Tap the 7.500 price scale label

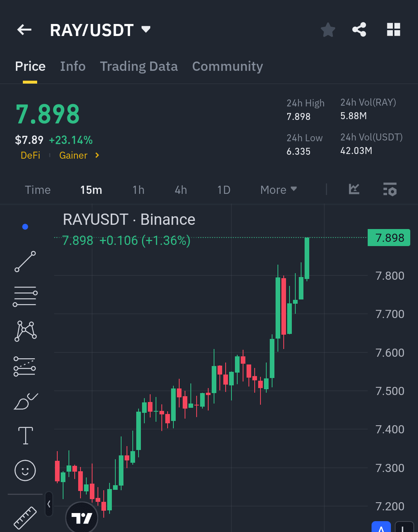point(390,391)
